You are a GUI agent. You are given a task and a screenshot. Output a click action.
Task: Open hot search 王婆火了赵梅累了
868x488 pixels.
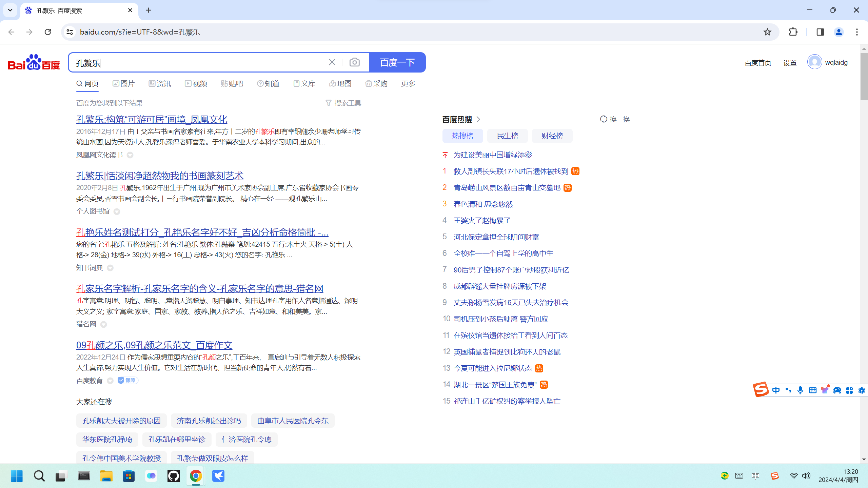[482, 221]
